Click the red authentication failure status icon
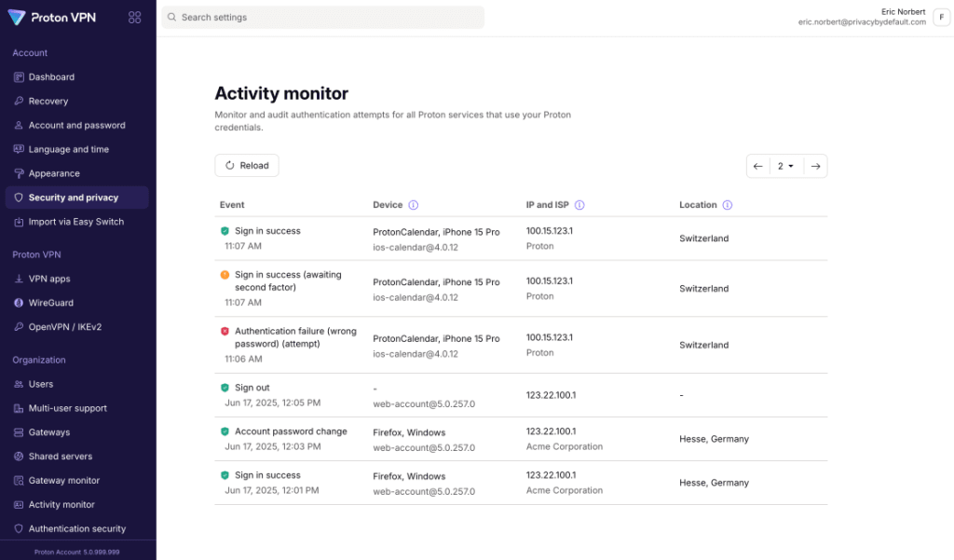Screen dimensions: 954x560 click(225, 332)
